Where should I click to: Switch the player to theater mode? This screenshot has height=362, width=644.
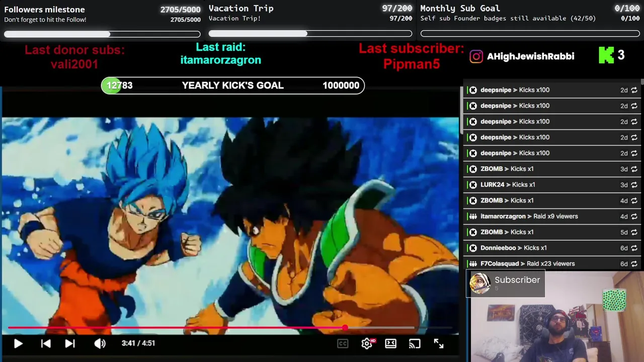pos(391,343)
